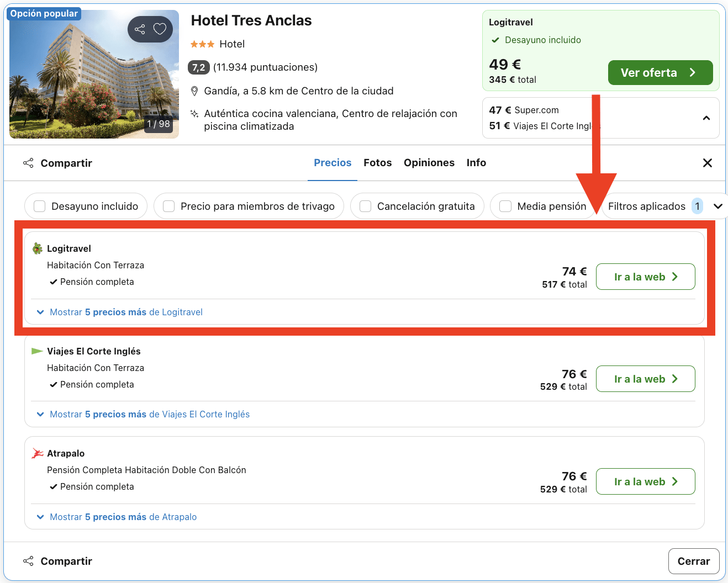The width and height of the screenshot is (728, 583).
Task: Click the 517 € total price text
Action: pos(565,285)
